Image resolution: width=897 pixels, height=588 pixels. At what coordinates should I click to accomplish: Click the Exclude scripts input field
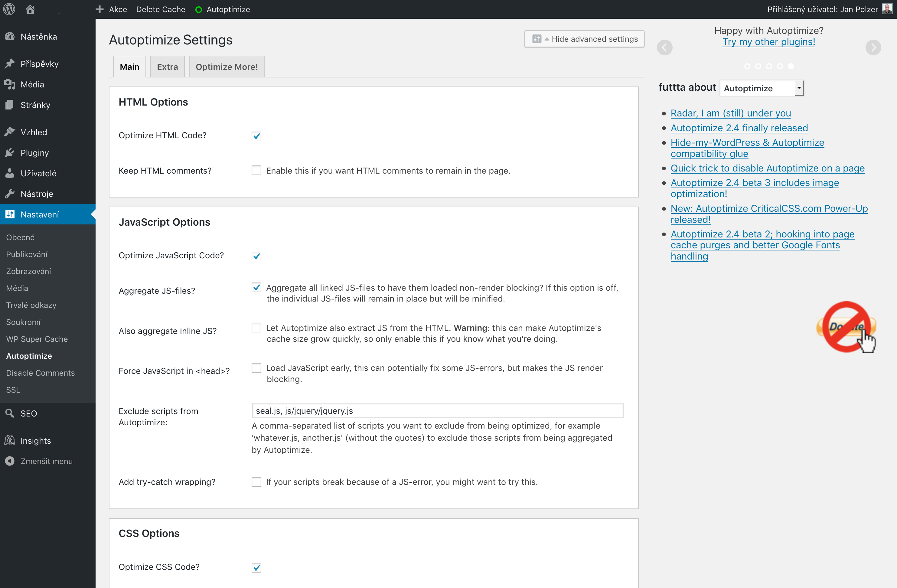click(x=437, y=410)
